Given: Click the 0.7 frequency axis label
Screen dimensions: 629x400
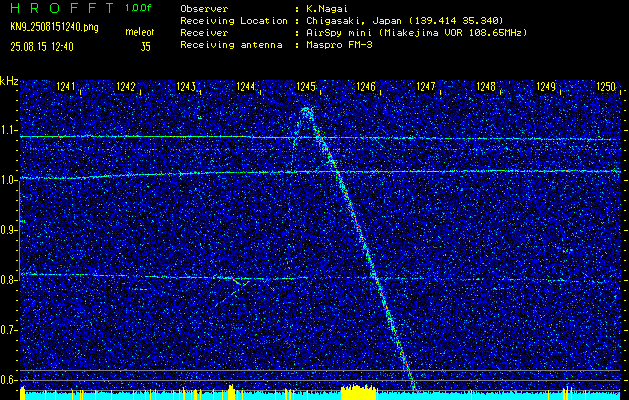Looking at the screenshot, I should pyautogui.click(x=7, y=330).
